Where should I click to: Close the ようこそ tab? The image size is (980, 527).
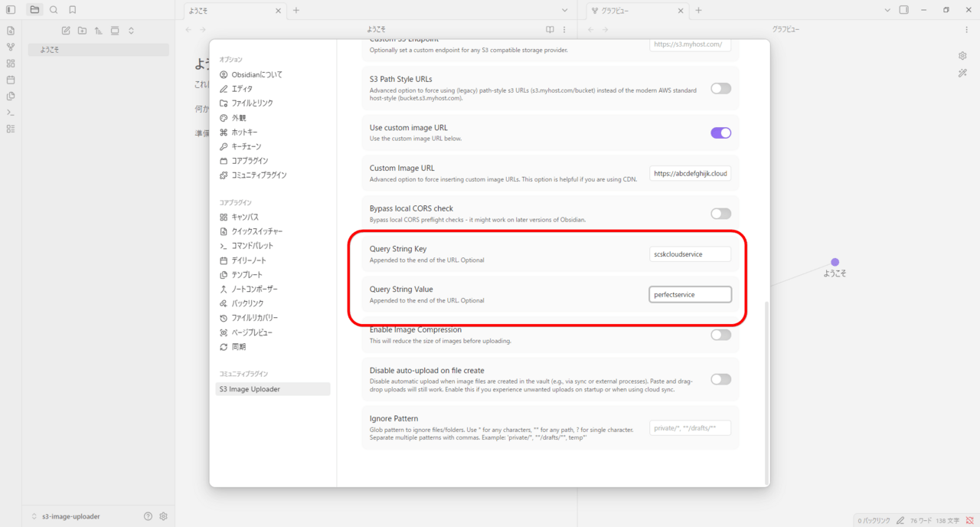pyautogui.click(x=277, y=11)
